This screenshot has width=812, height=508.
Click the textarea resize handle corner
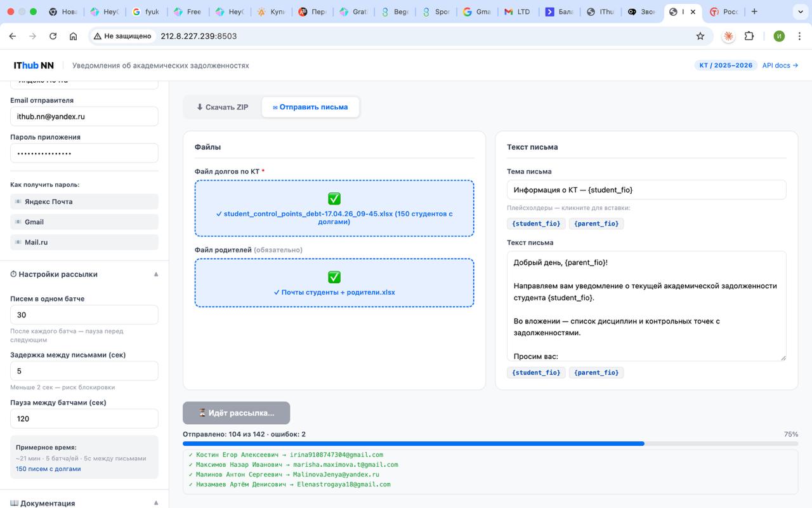[x=783, y=358]
